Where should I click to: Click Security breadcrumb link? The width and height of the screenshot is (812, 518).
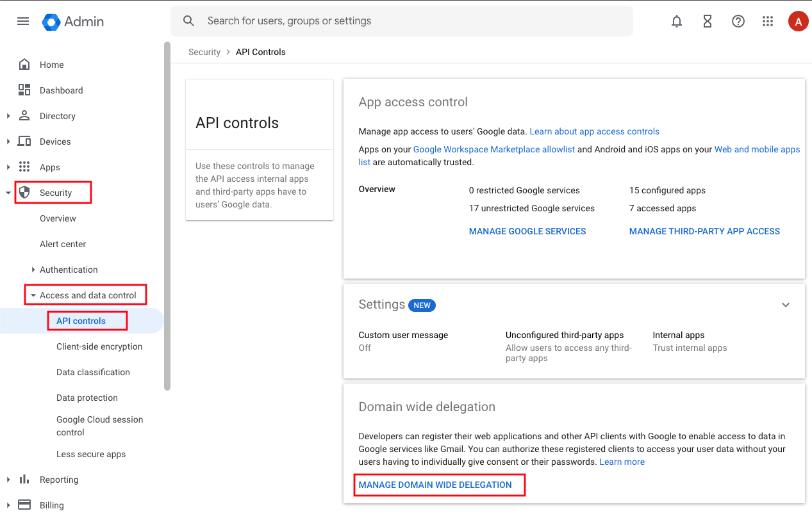[204, 52]
